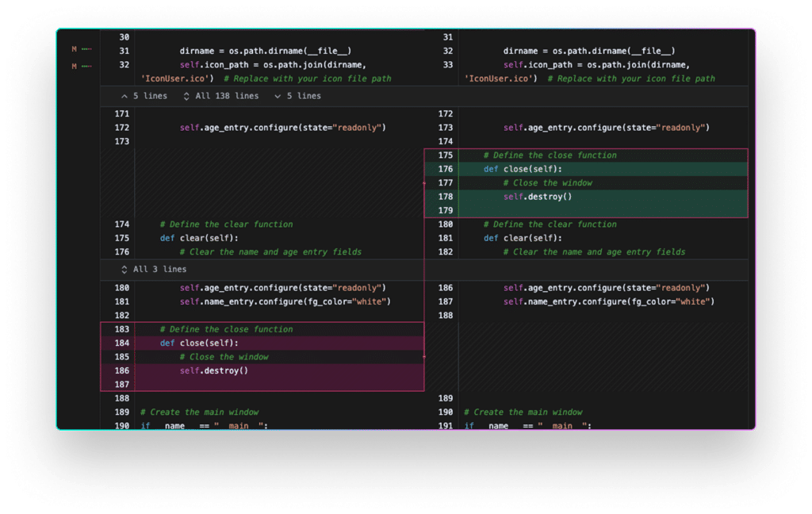The height and width of the screenshot is (514, 812).
Task: Click left line 189 Create main window comment
Action: coord(199,412)
